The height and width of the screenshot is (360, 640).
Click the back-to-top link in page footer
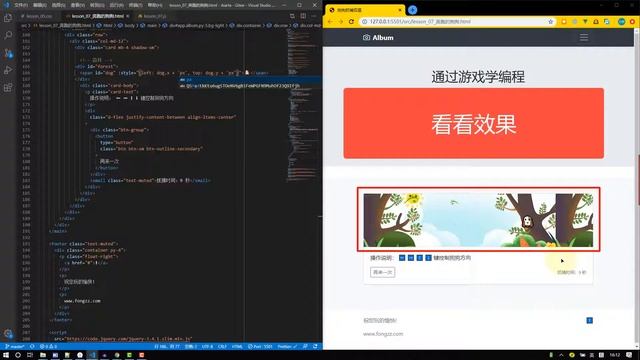pos(589,320)
